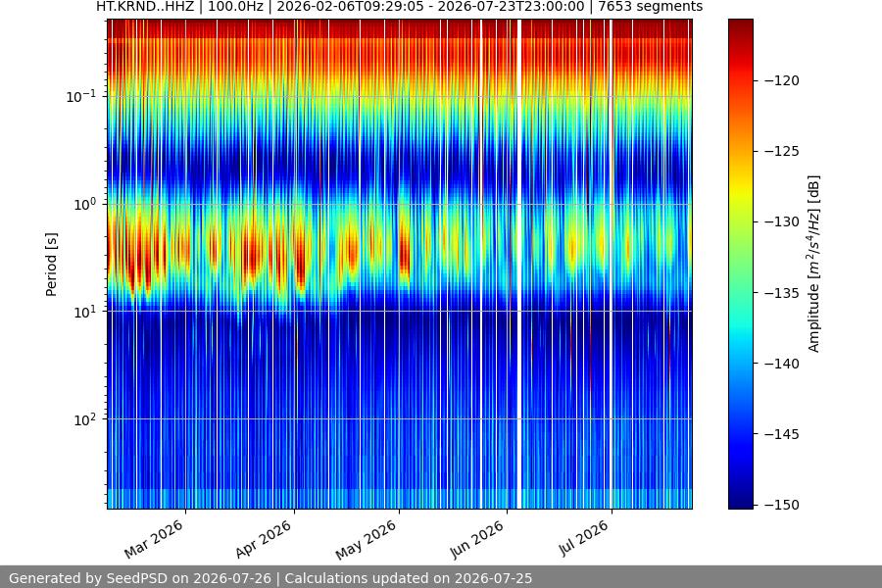Image resolution: width=882 pixels, height=588 pixels.
Task: Select the Jun 2026 x-axis label
Action: pyautogui.click(x=476, y=540)
